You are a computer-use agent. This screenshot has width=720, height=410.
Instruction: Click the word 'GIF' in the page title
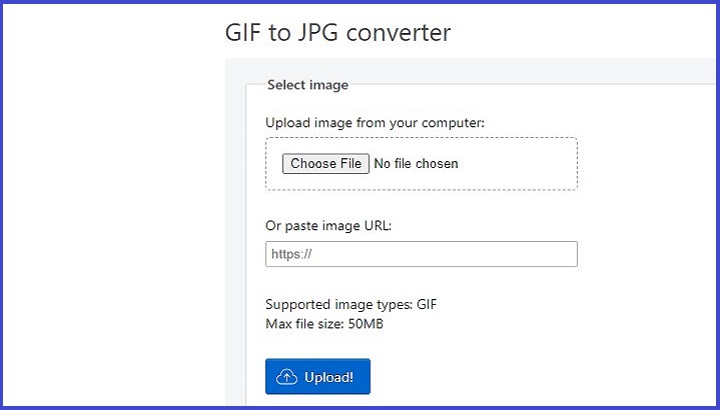(246, 33)
